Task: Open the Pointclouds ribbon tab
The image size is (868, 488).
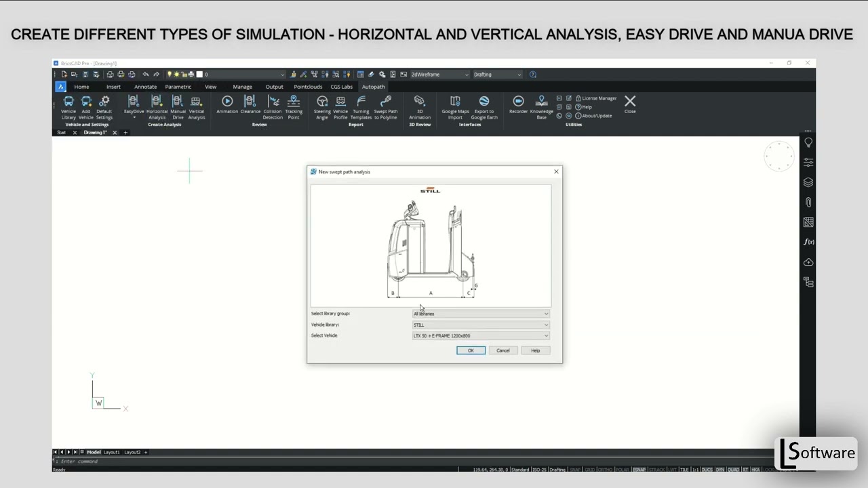Action: click(x=308, y=87)
